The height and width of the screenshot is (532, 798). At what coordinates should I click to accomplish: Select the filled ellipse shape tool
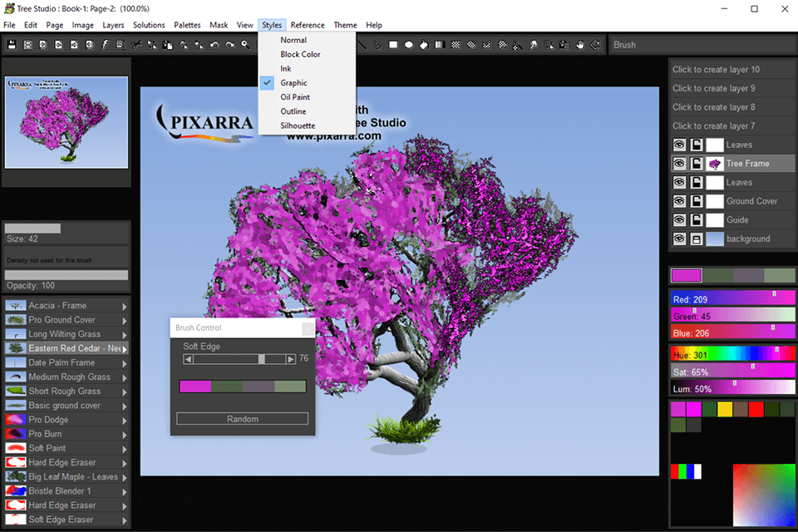409,44
